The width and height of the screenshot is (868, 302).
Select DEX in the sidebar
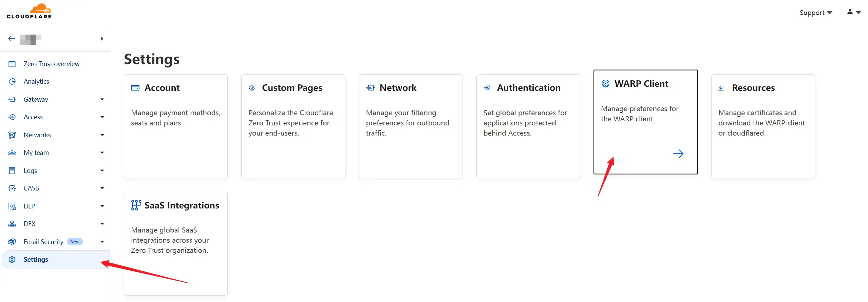30,224
